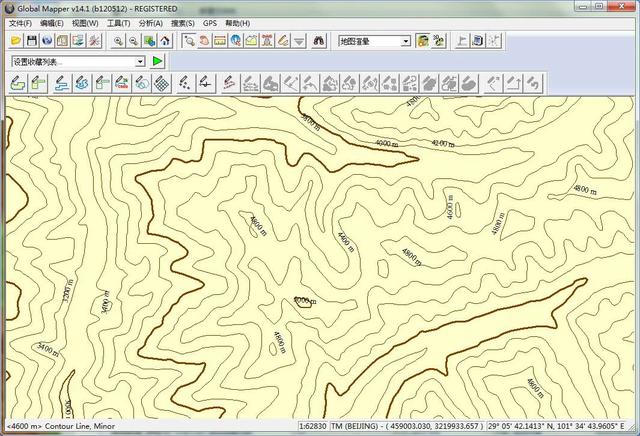Open the 文件(F) menu

(20, 23)
